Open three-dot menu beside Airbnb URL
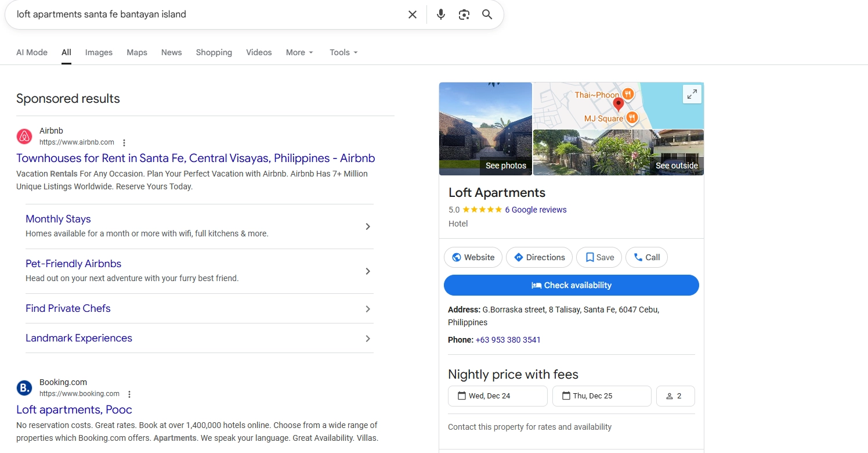The height and width of the screenshot is (453, 868). [x=124, y=143]
